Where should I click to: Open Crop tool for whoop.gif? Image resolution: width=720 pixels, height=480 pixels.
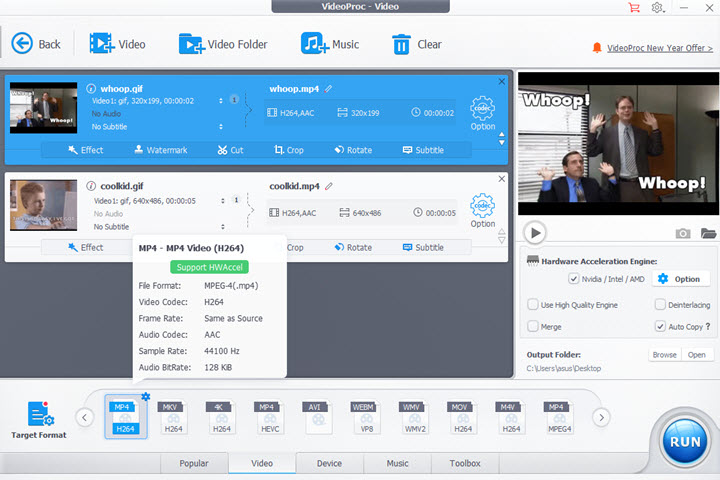pos(289,150)
